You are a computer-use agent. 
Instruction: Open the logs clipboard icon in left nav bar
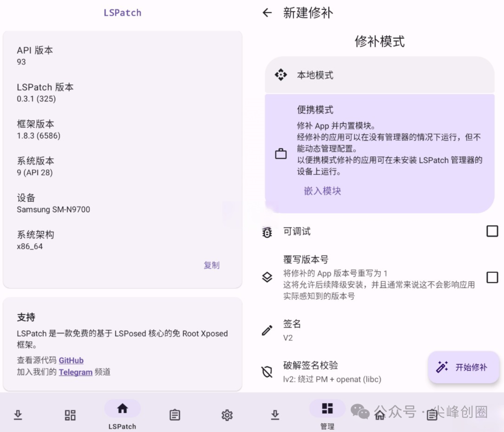[x=175, y=415]
